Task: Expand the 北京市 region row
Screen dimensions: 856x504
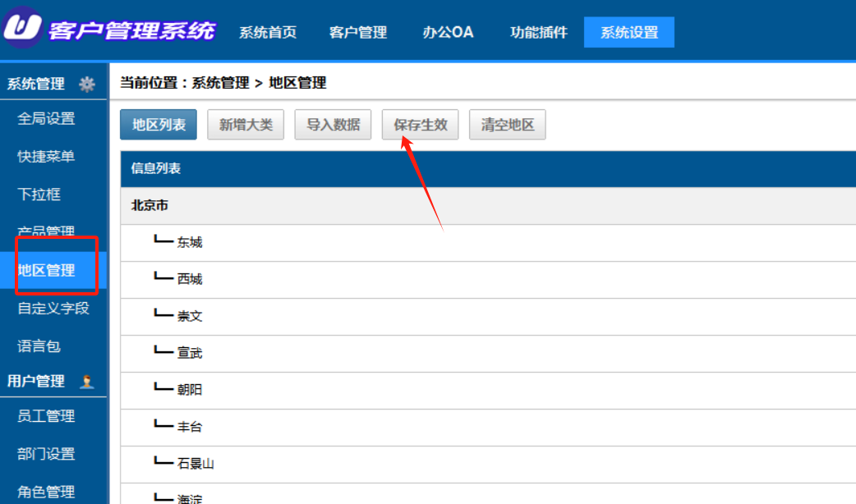Action: [488, 206]
